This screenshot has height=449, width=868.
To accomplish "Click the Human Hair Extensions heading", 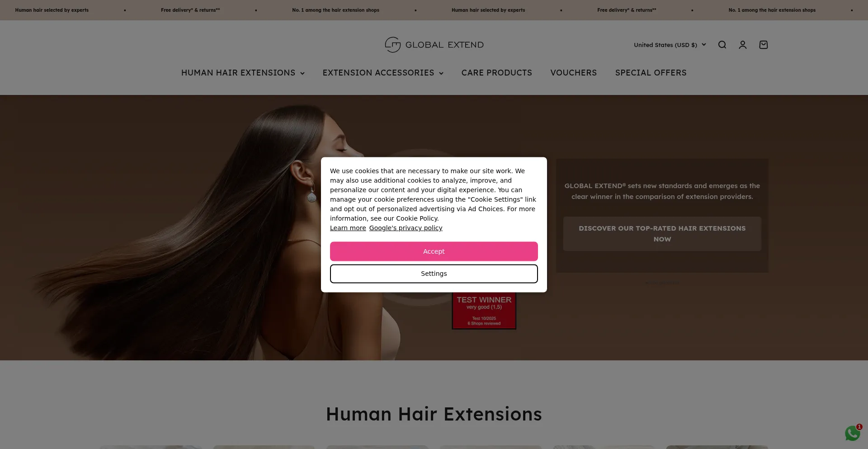I will coord(434,414).
